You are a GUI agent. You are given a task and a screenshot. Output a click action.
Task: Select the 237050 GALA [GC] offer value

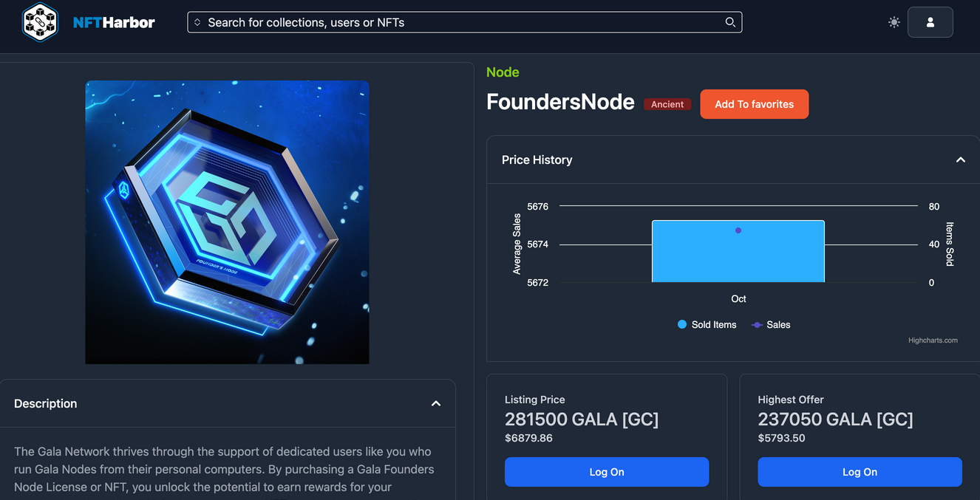[835, 419]
